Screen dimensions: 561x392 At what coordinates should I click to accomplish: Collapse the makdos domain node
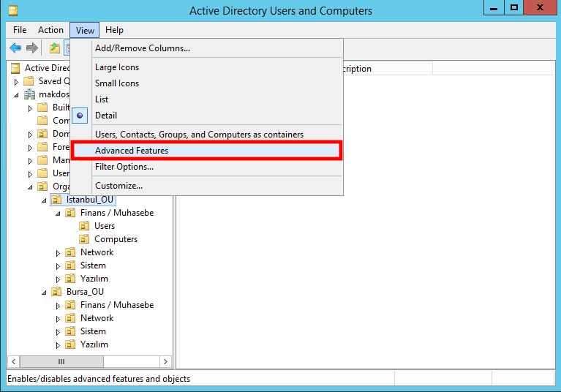(x=16, y=95)
